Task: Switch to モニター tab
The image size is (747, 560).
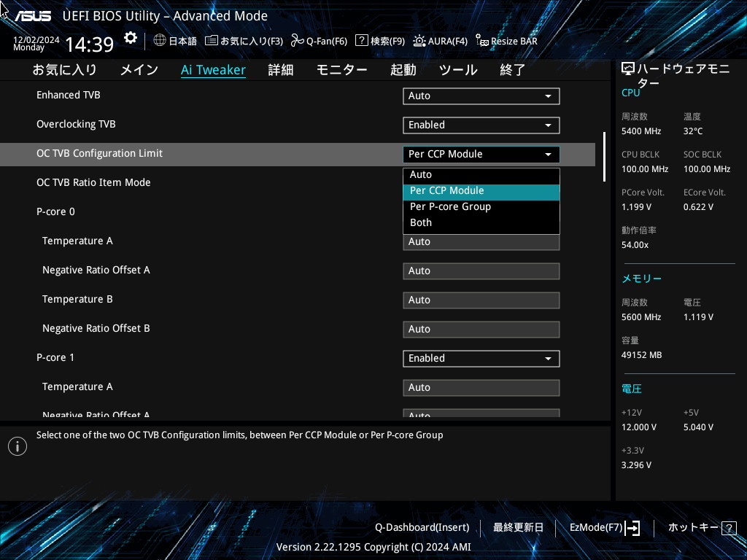Action: tap(342, 70)
